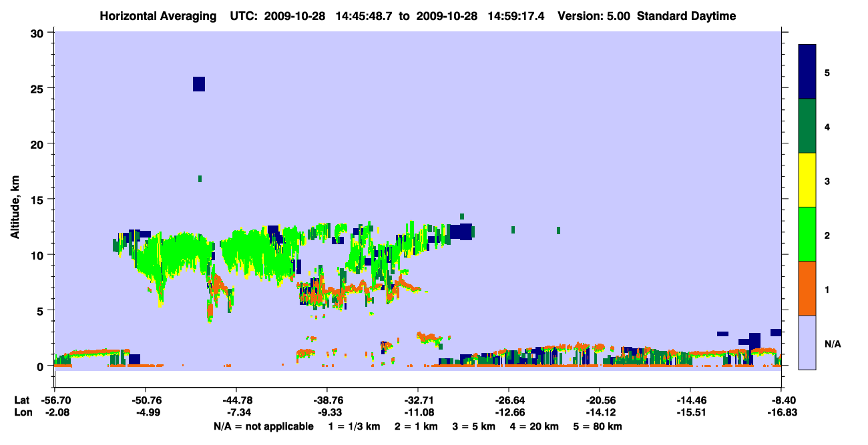Click the colorbar number label 4
The height and width of the screenshot is (445, 868).
tap(827, 127)
